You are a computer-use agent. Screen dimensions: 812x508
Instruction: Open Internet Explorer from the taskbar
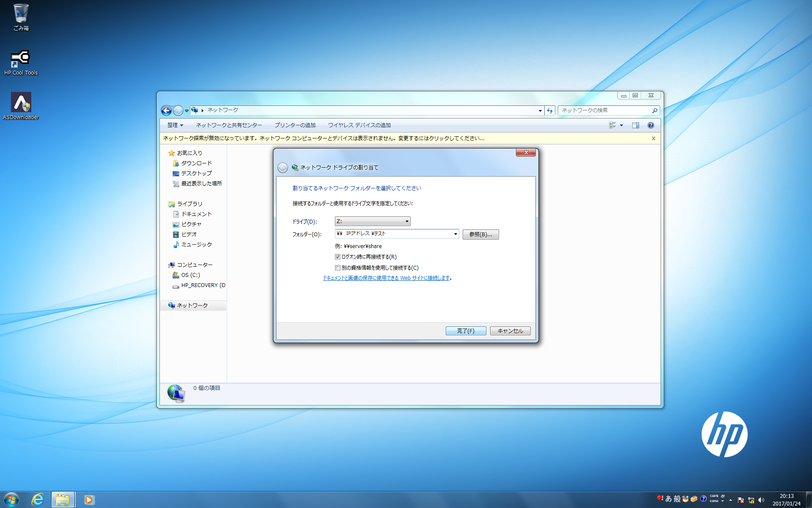coord(38,500)
